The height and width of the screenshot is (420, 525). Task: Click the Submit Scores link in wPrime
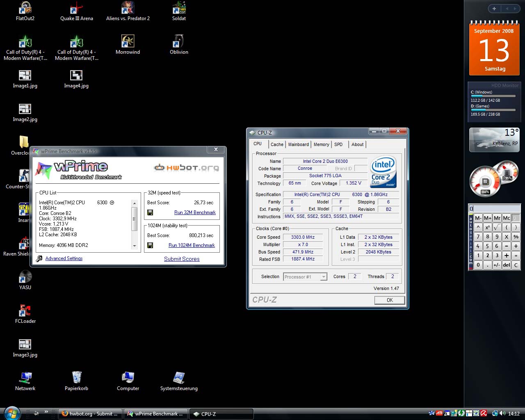click(x=182, y=259)
